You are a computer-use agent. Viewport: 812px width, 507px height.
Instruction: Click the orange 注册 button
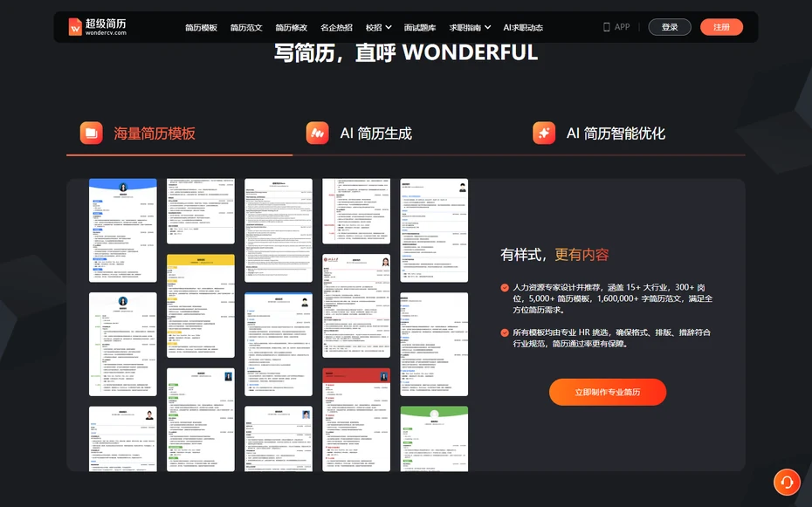(x=721, y=27)
